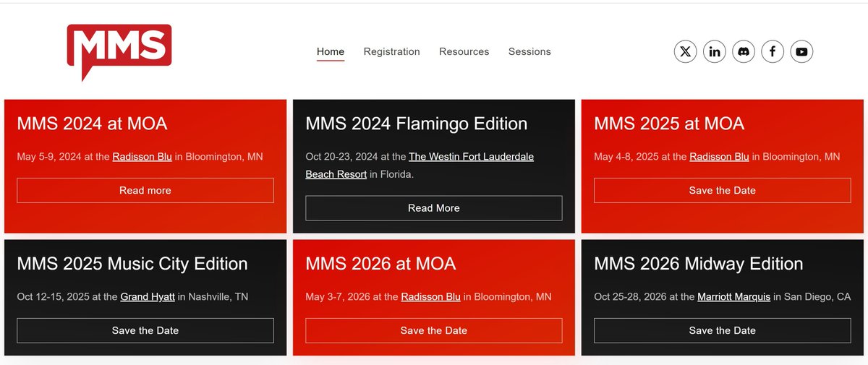Go to the Home nav item
Image resolution: width=868 pixels, height=365 pixels.
click(x=331, y=51)
